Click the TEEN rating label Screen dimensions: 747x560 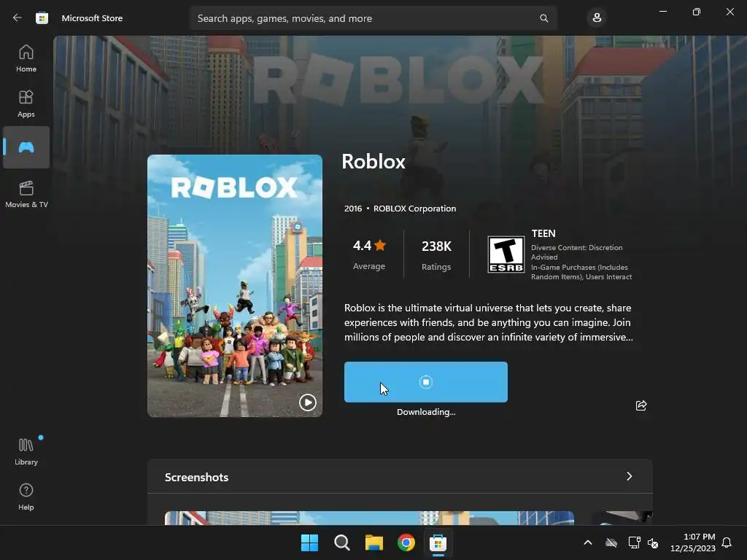[x=543, y=233]
